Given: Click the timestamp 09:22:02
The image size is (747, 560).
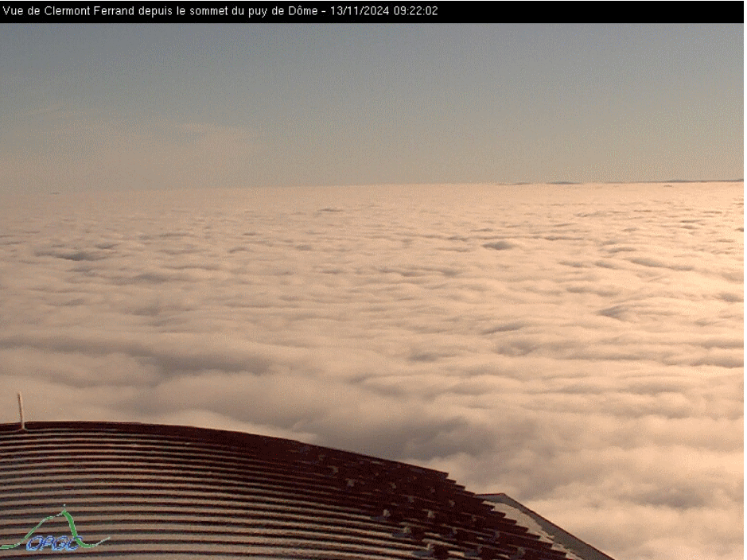Looking at the screenshot, I should point(415,11).
